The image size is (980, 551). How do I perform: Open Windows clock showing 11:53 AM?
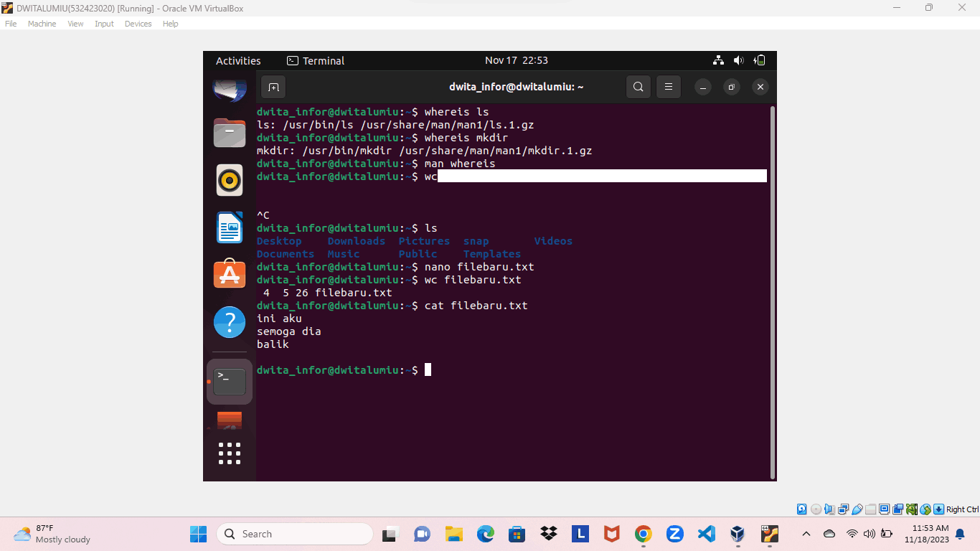click(x=926, y=534)
